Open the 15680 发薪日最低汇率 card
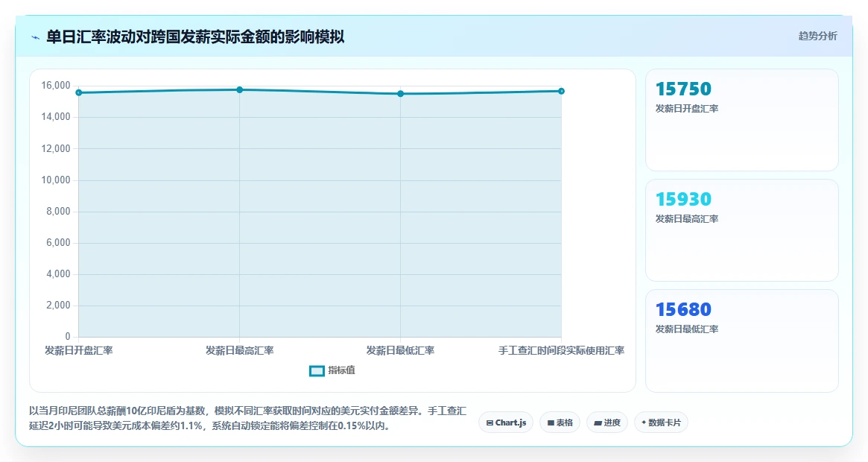 (742, 341)
